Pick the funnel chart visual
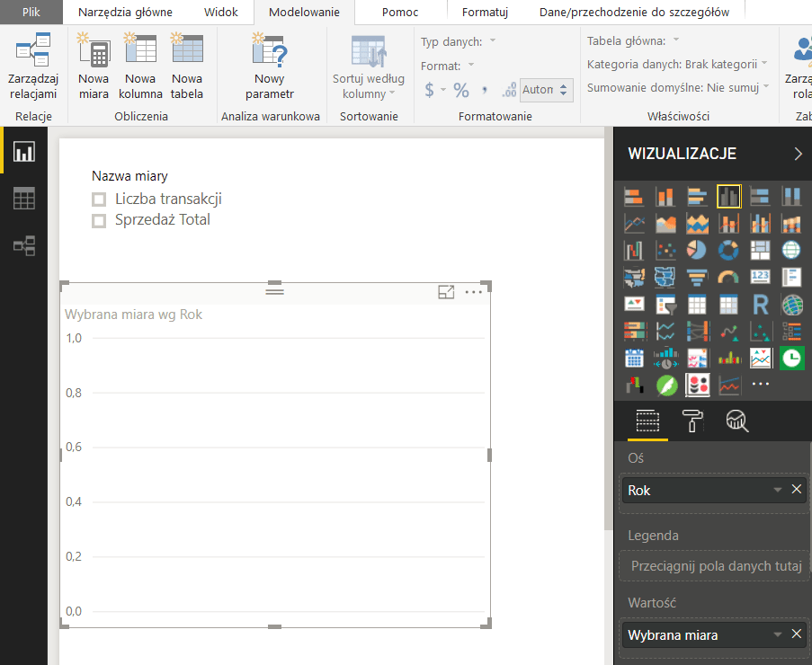 pos(696,277)
